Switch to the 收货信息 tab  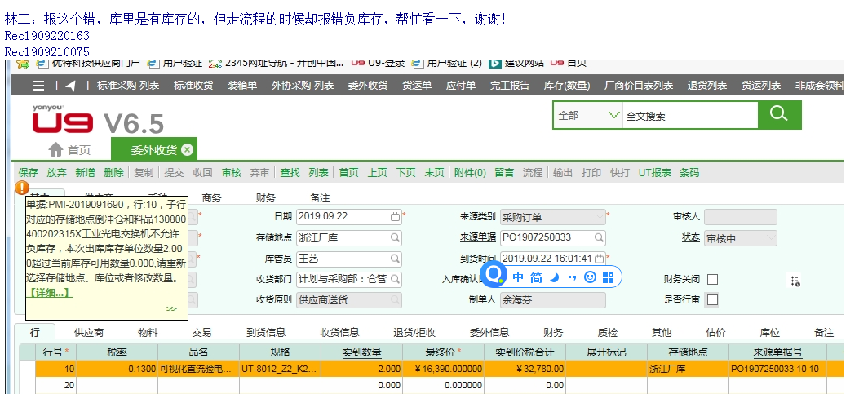(x=339, y=332)
